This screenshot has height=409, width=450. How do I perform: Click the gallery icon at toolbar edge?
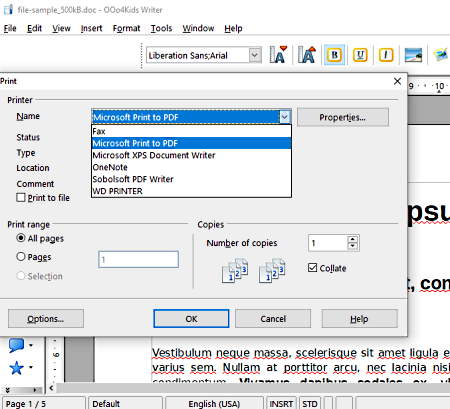[441, 55]
